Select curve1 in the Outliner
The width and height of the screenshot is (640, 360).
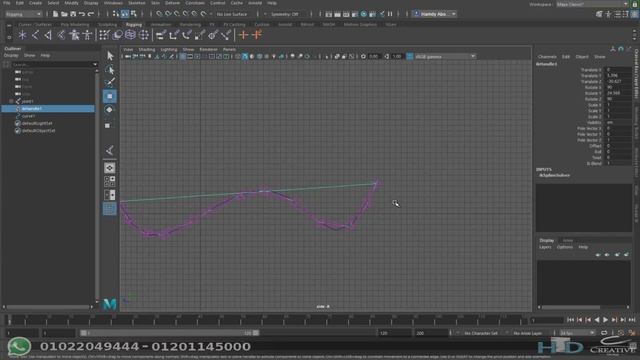click(x=29, y=116)
